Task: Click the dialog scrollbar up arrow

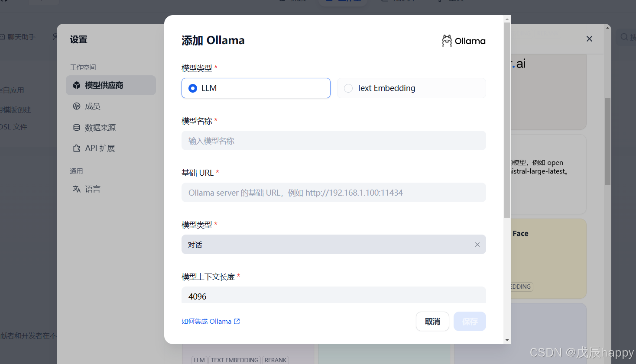Action: (507, 19)
